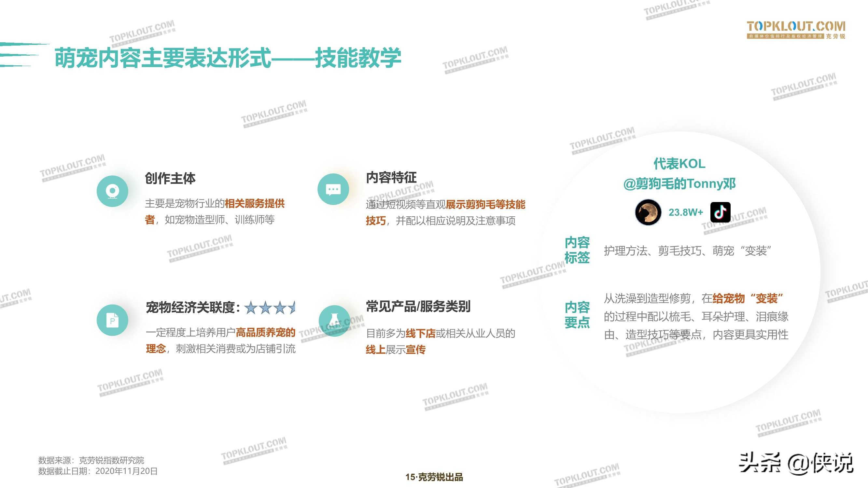Click the TOPKLOUT.COM logo at top right
Image resolution: width=868 pixels, height=488 pixels.
[795, 30]
